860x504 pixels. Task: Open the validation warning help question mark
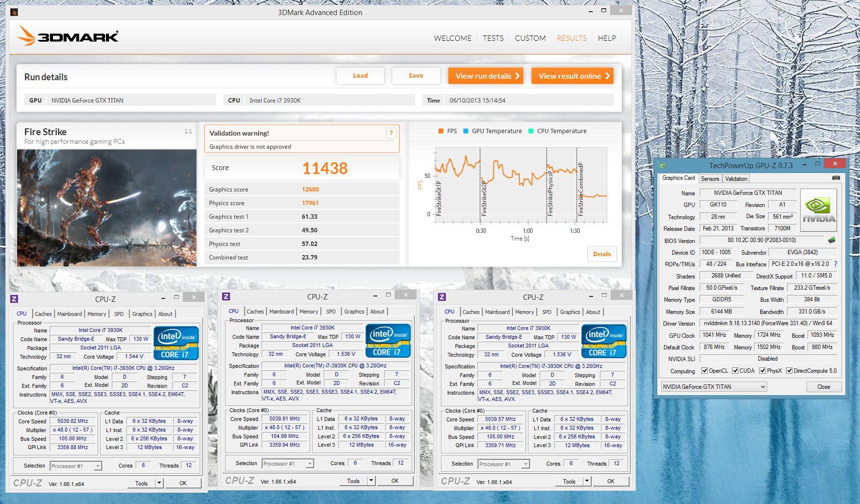(x=391, y=133)
